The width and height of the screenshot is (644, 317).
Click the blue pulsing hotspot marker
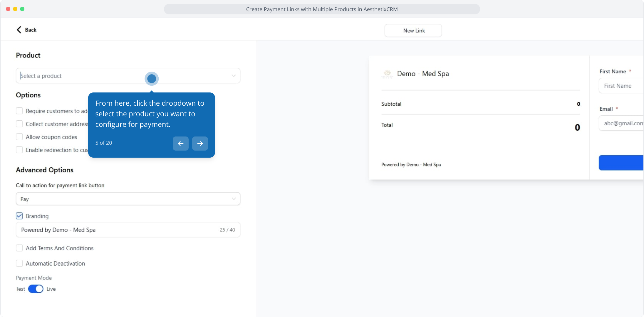pos(152,79)
